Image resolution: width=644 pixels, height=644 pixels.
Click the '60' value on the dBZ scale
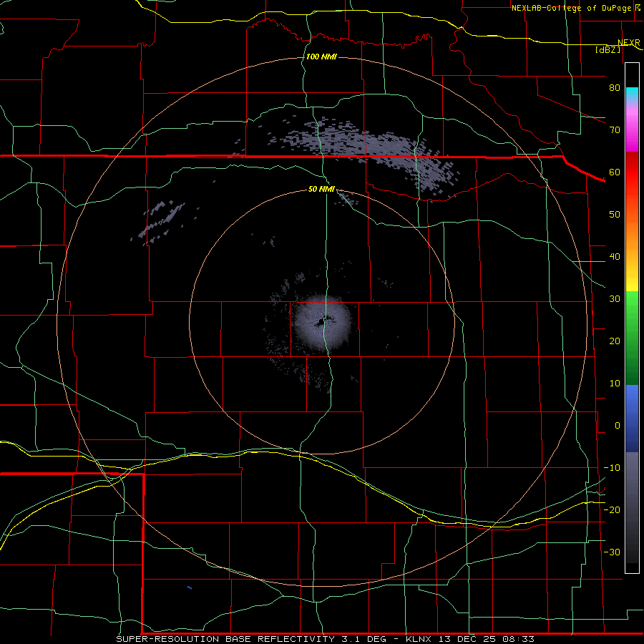615,172
